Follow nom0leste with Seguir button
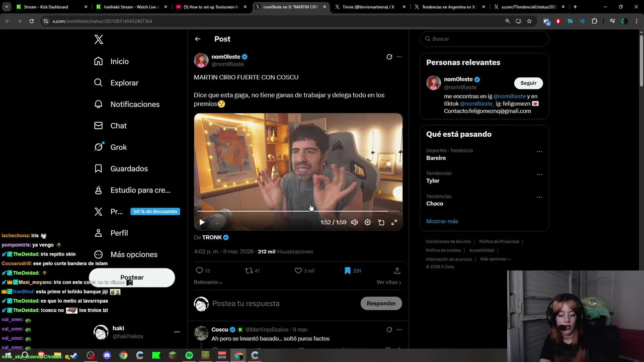 tap(528, 83)
